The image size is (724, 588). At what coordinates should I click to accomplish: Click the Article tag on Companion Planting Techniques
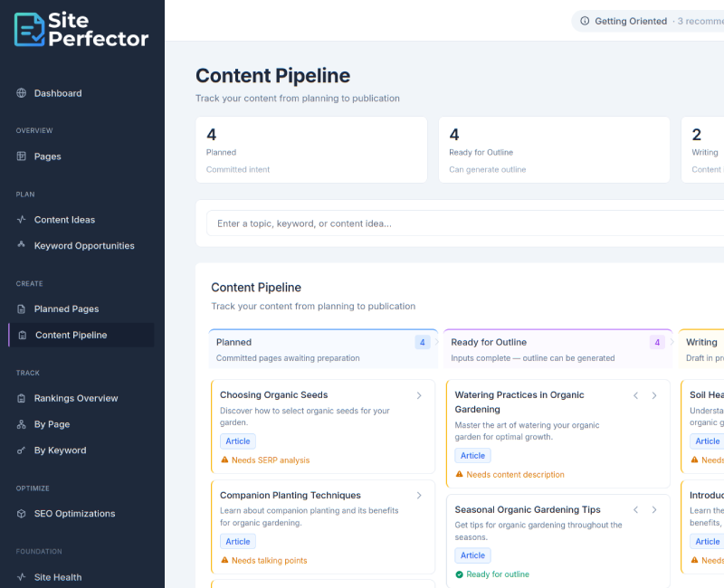click(237, 541)
